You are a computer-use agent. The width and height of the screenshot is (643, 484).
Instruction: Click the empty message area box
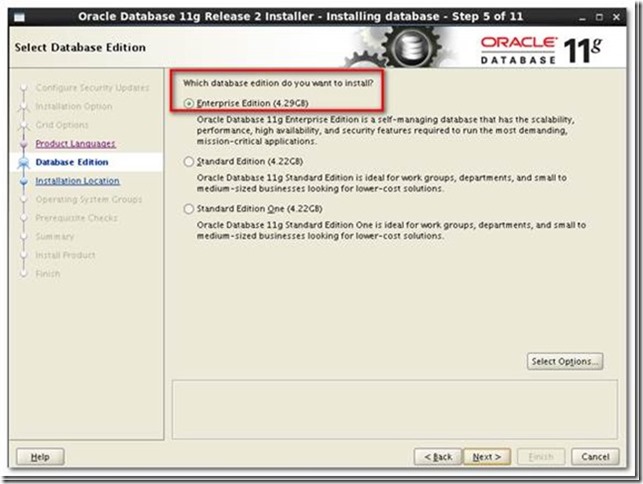pyautogui.click(x=394, y=409)
